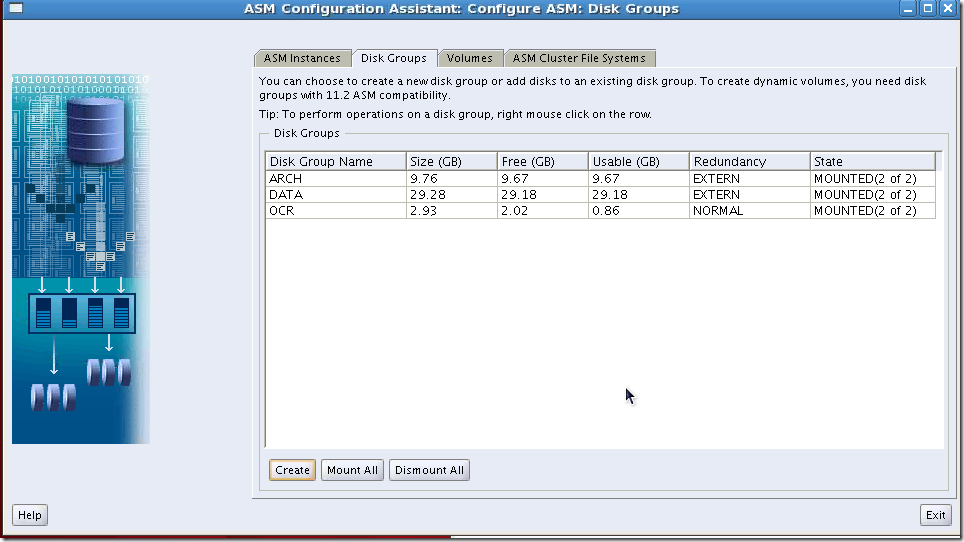The height and width of the screenshot is (542, 964).
Task: Select the ARCH disk group row
Action: pyautogui.click(x=601, y=179)
